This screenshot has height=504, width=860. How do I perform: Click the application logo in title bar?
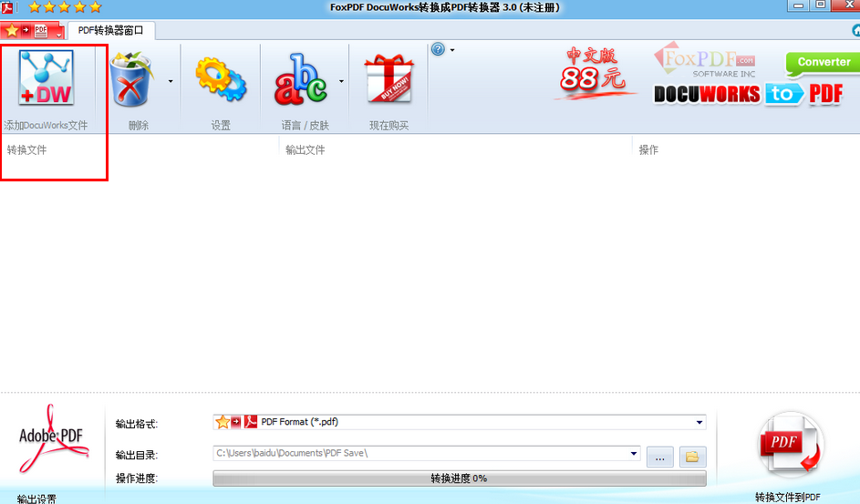pos(7,7)
